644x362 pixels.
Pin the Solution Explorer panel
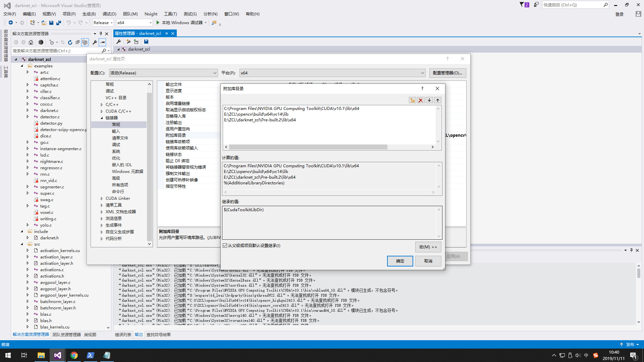tap(101, 34)
